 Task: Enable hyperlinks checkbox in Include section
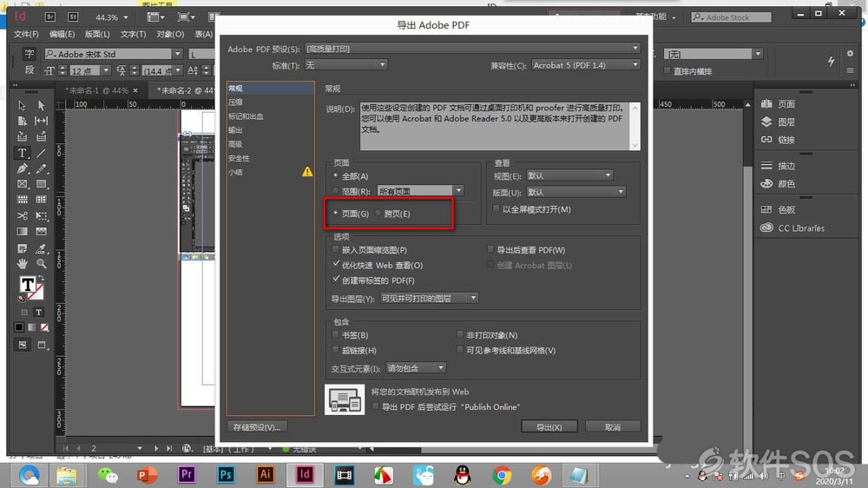tap(335, 350)
